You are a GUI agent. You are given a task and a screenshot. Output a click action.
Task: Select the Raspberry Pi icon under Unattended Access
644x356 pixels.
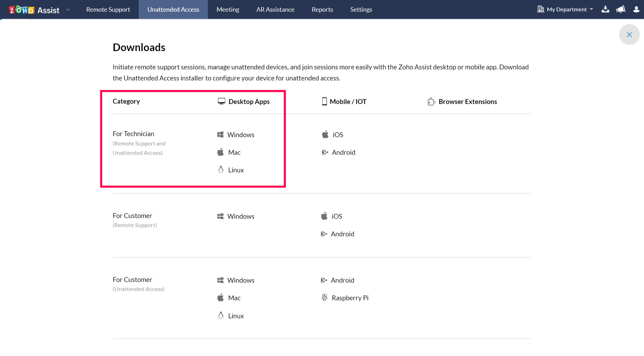[x=324, y=297]
